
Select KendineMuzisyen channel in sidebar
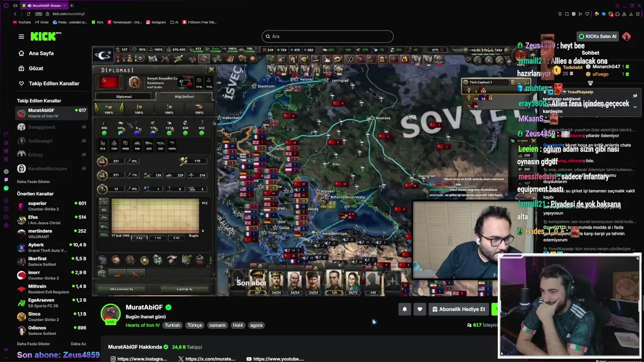click(x=52, y=168)
